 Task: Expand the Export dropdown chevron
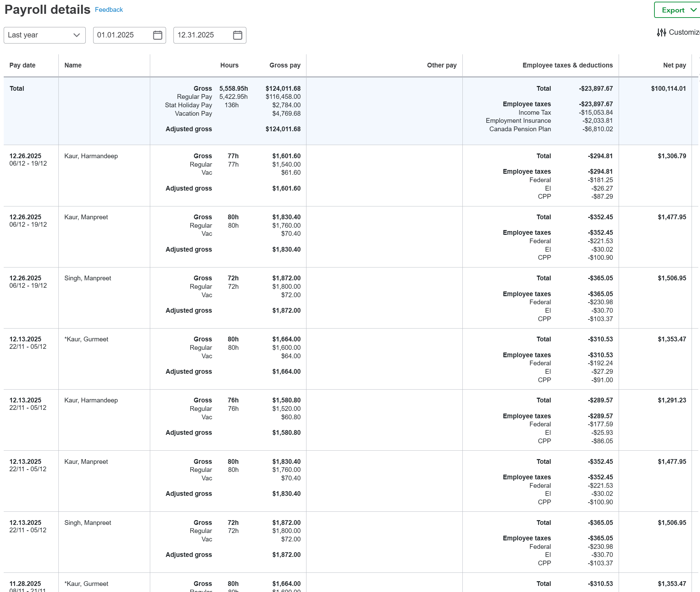tap(693, 10)
